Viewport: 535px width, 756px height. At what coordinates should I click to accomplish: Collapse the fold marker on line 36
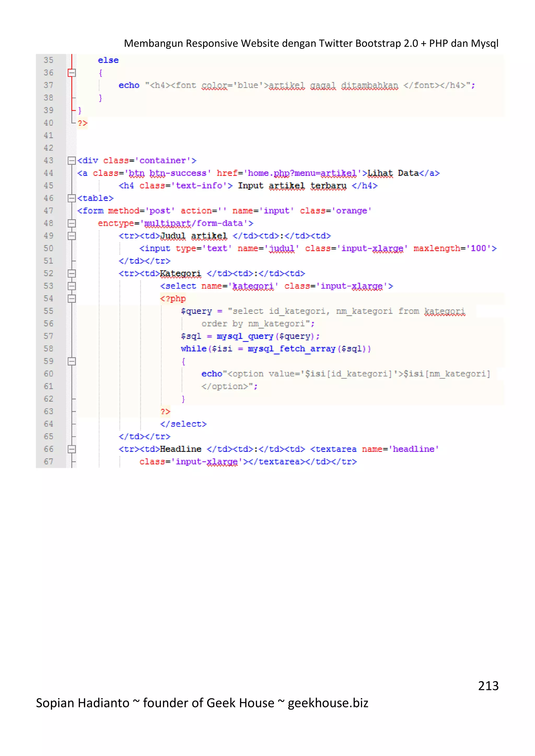coord(72,73)
